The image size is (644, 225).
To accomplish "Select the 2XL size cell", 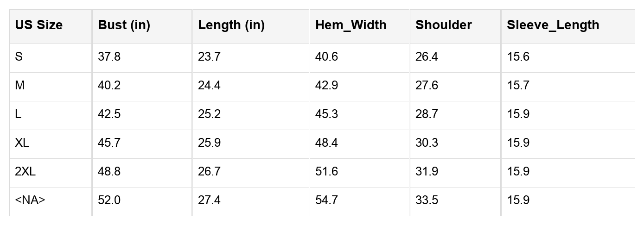I will 25,172.
